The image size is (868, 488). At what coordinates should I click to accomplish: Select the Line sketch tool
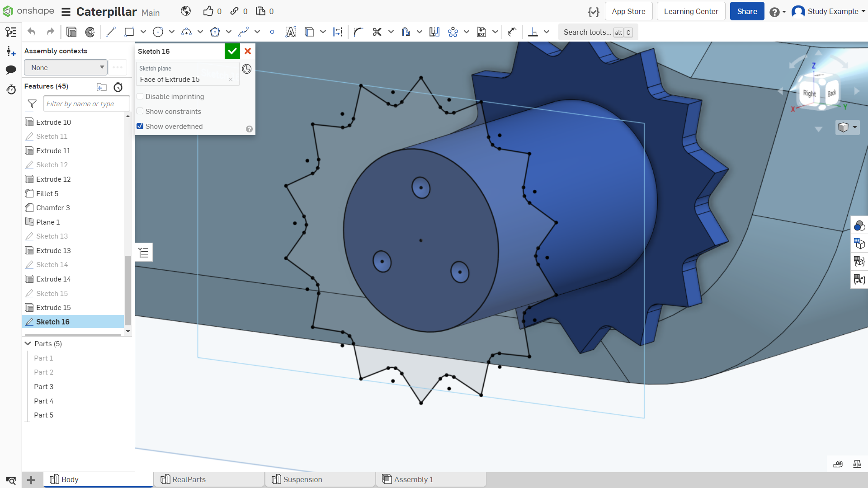coord(111,32)
